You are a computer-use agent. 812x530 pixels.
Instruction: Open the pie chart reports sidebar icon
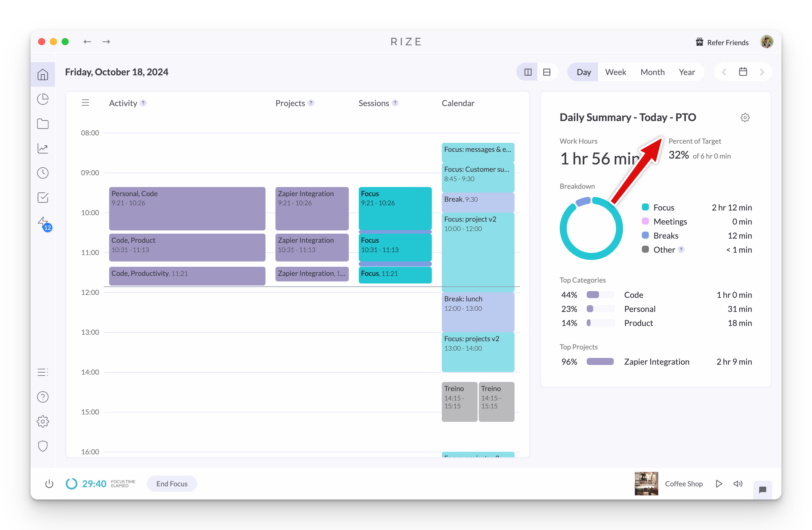click(x=43, y=99)
